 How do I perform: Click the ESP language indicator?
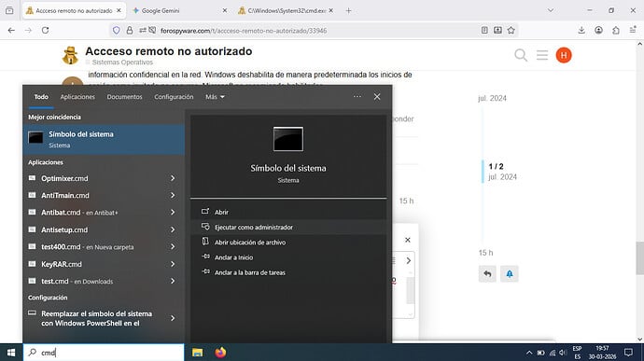[x=577, y=353]
